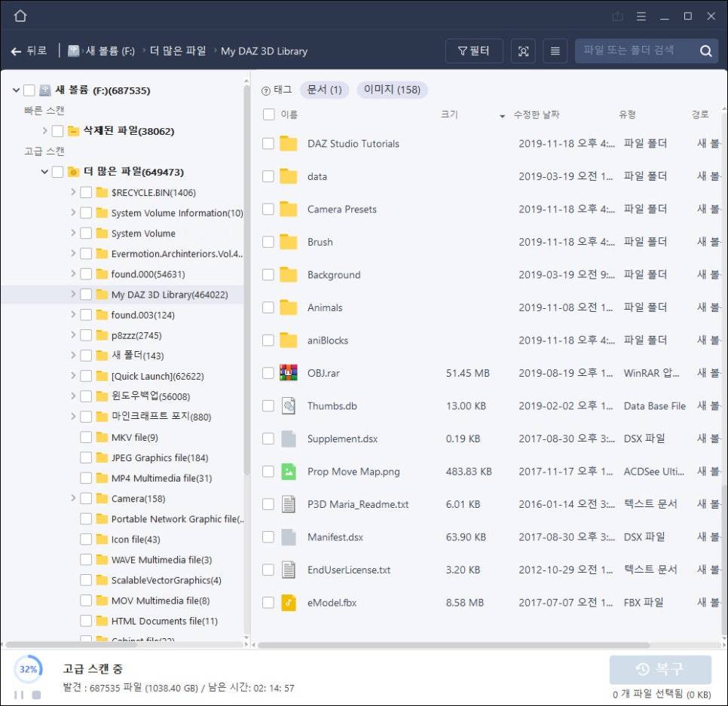Viewport: 728px width, 706px height.
Task: Click the tree panel vertical scrollbar
Action: point(246,281)
